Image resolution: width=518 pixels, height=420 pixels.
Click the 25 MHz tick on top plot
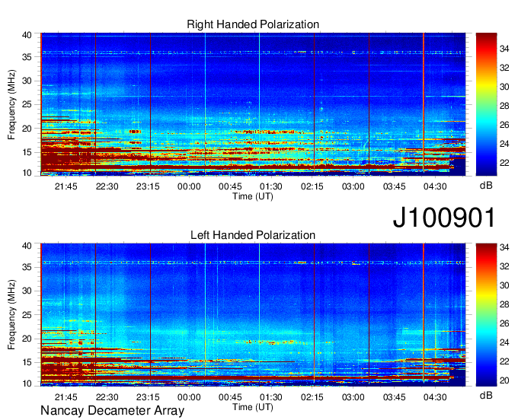[x=27, y=104]
